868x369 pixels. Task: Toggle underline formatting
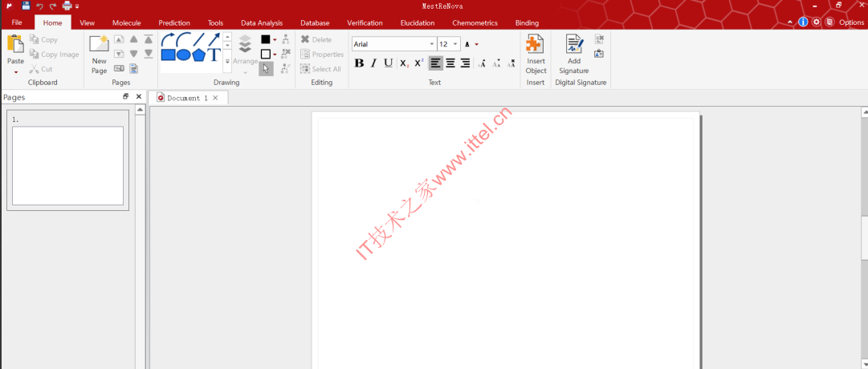pyautogui.click(x=389, y=63)
